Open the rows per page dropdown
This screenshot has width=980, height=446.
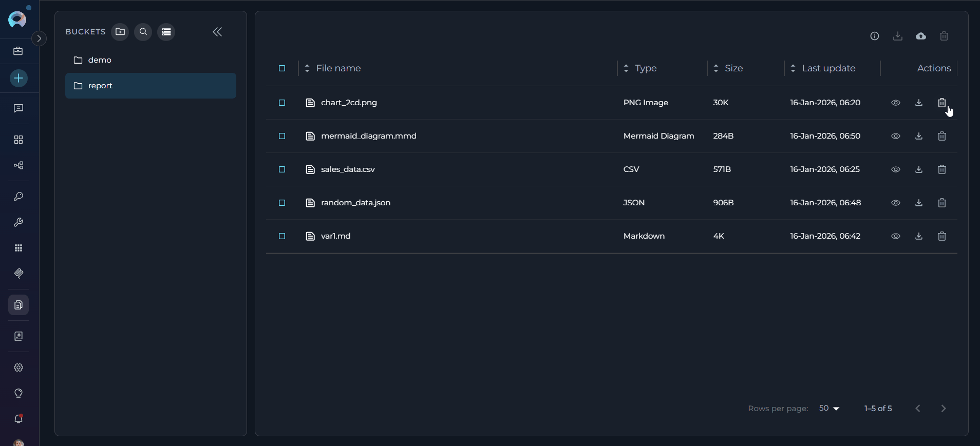coord(829,409)
